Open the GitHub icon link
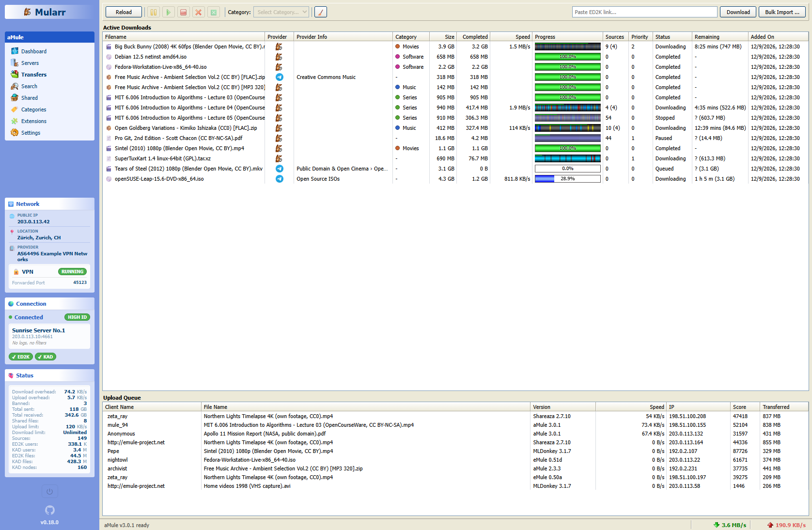The height and width of the screenshot is (530, 812). (x=49, y=510)
